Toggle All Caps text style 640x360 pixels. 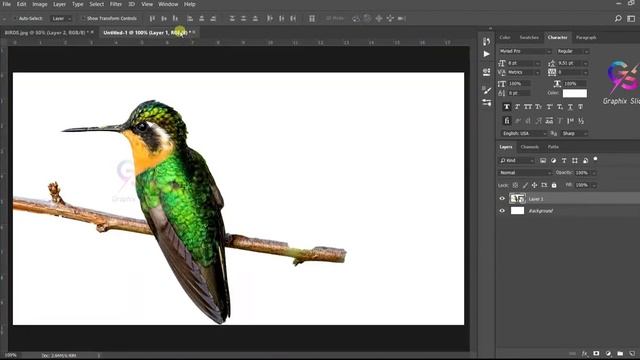[x=528, y=107]
